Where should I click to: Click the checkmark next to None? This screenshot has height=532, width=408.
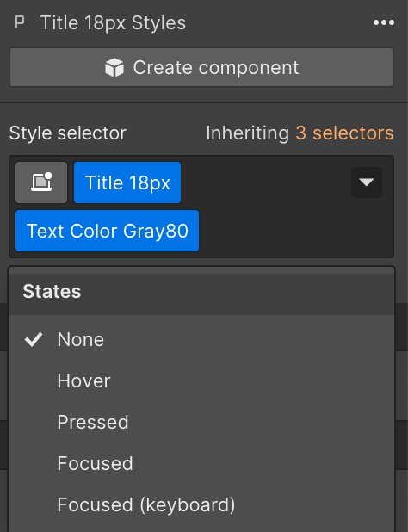pyautogui.click(x=34, y=339)
